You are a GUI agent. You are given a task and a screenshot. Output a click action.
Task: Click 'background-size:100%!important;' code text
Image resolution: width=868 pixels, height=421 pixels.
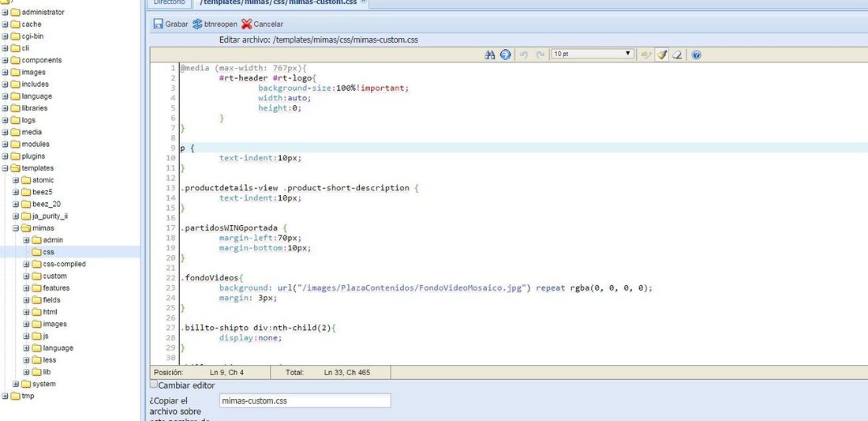click(333, 88)
